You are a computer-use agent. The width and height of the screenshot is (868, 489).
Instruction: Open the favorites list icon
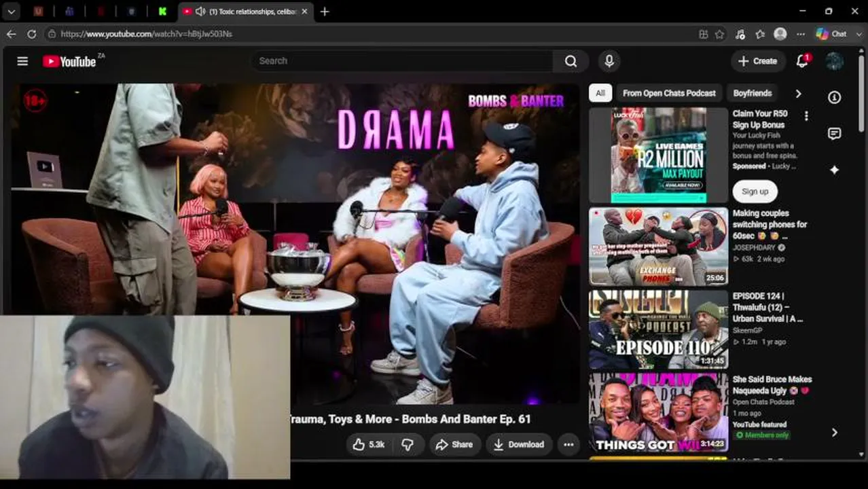pyautogui.click(x=761, y=33)
